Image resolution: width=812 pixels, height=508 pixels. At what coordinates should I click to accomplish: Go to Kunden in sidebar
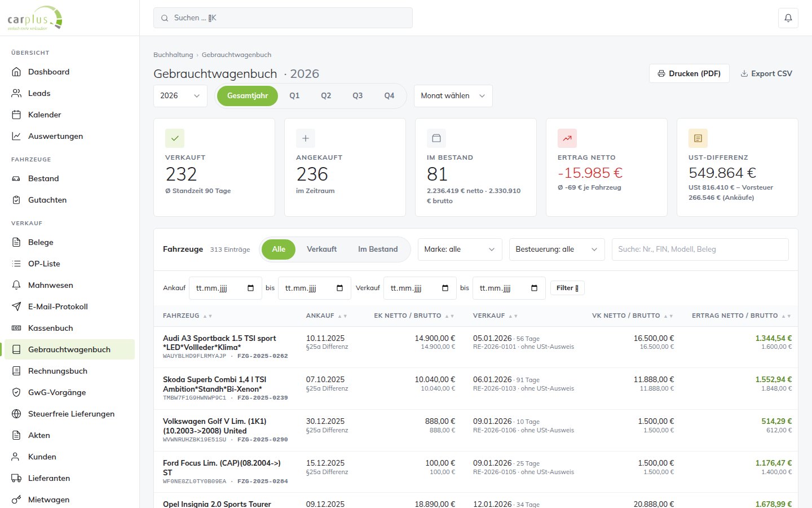69,457
